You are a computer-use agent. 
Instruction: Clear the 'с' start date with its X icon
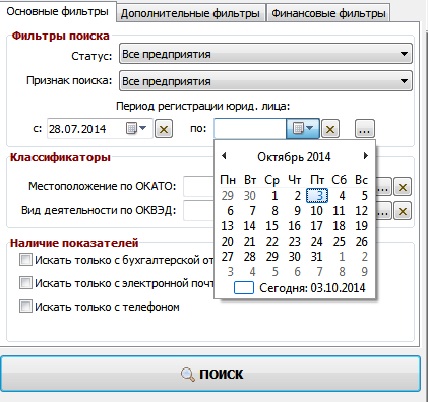click(164, 129)
